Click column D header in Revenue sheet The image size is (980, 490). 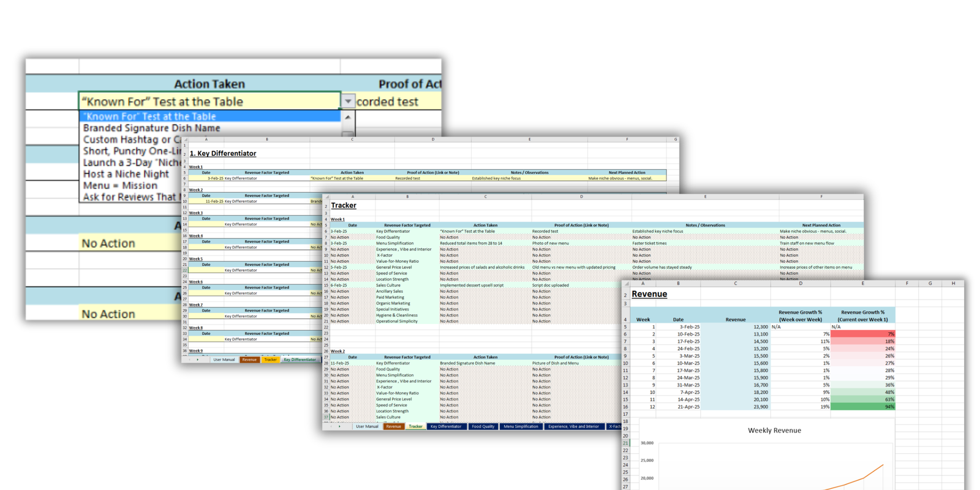pos(800,284)
